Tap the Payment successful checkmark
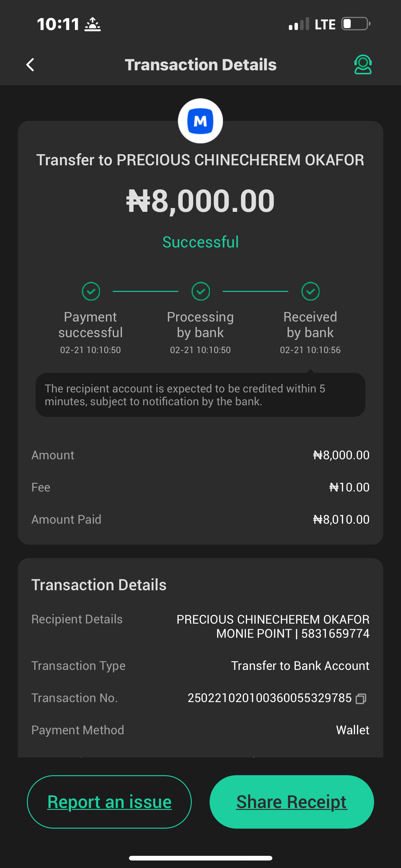The height and width of the screenshot is (868, 401). (x=91, y=291)
